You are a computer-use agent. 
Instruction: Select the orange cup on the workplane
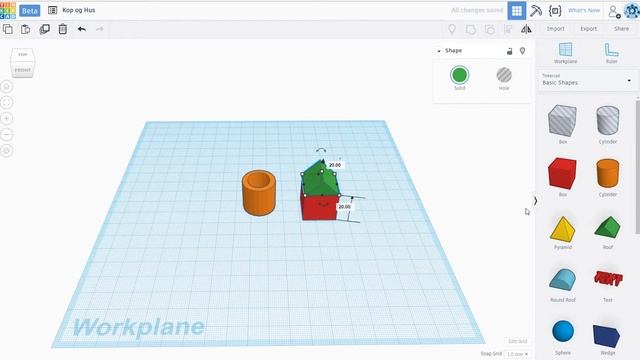pos(259,193)
